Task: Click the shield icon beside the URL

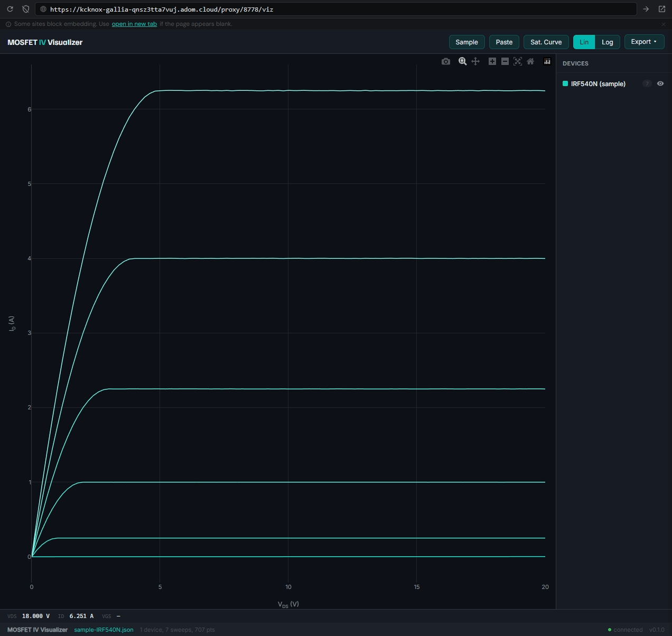Action: 26,9
